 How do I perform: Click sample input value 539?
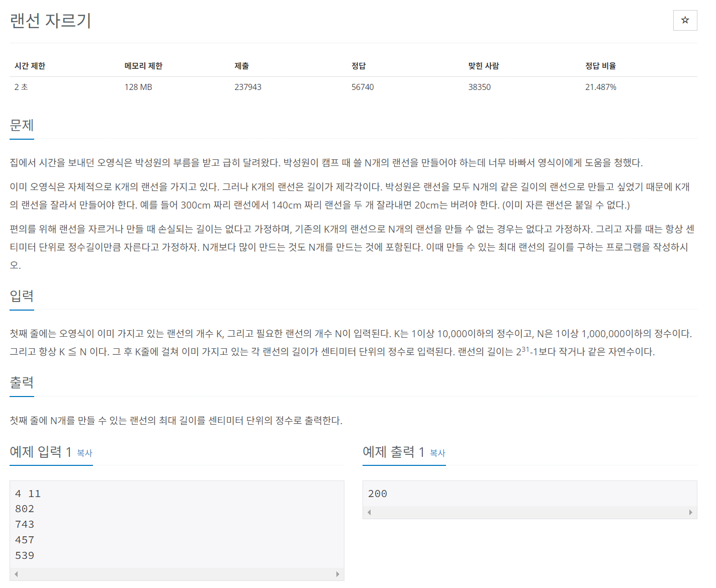click(x=25, y=555)
